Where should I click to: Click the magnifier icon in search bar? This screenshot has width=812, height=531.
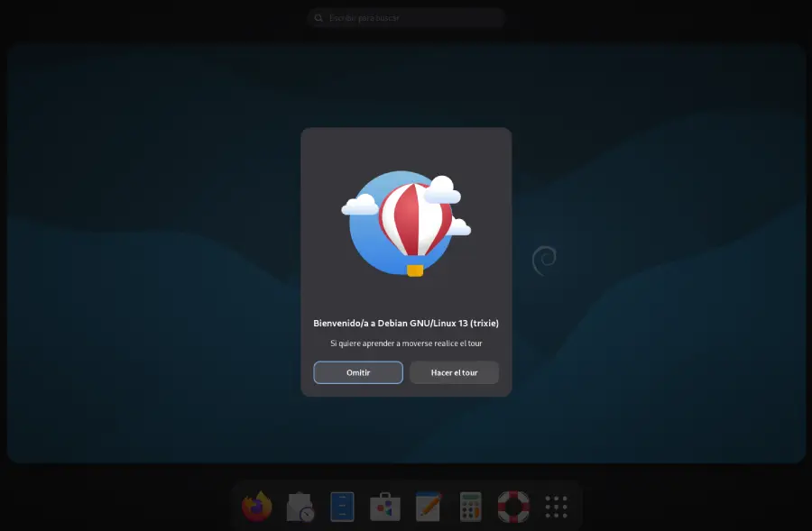click(x=318, y=18)
